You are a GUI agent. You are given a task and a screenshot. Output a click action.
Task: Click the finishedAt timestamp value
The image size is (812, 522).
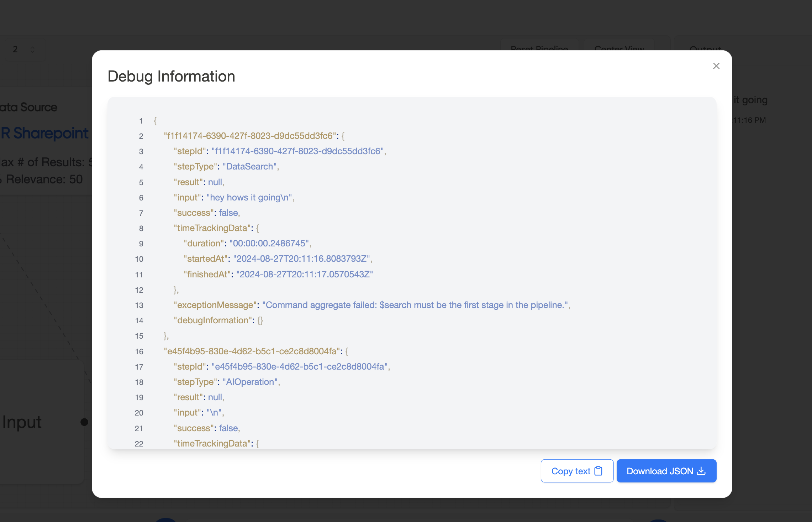(x=305, y=275)
